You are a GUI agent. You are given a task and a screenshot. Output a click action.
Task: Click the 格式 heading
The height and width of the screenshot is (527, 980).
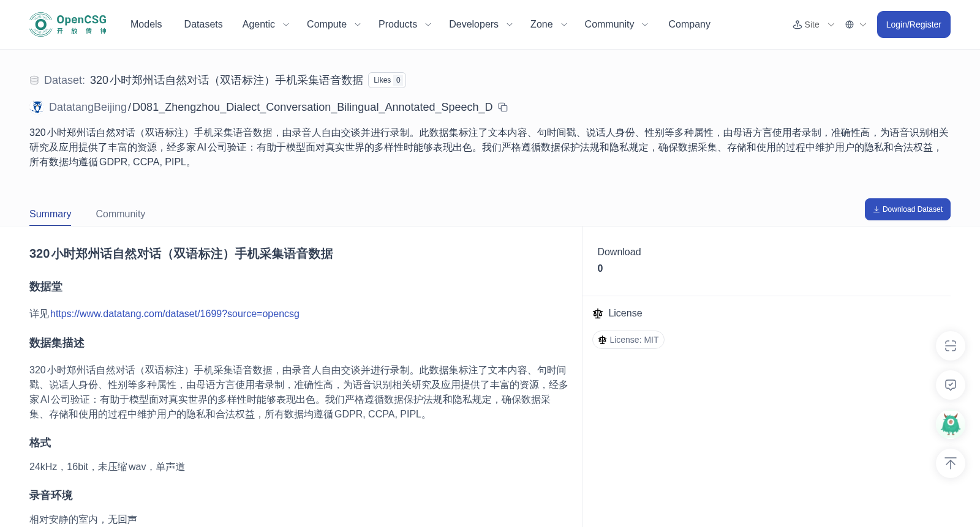40,443
